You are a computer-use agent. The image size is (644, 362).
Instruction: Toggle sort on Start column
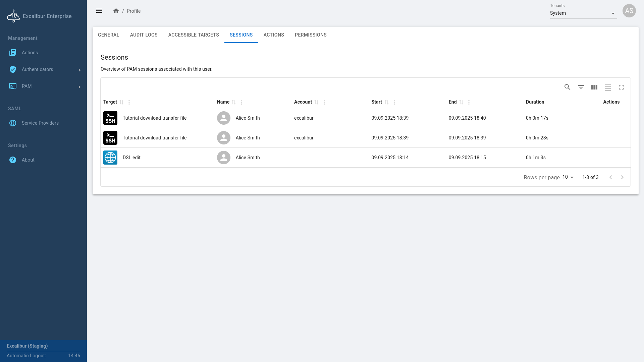(387, 102)
